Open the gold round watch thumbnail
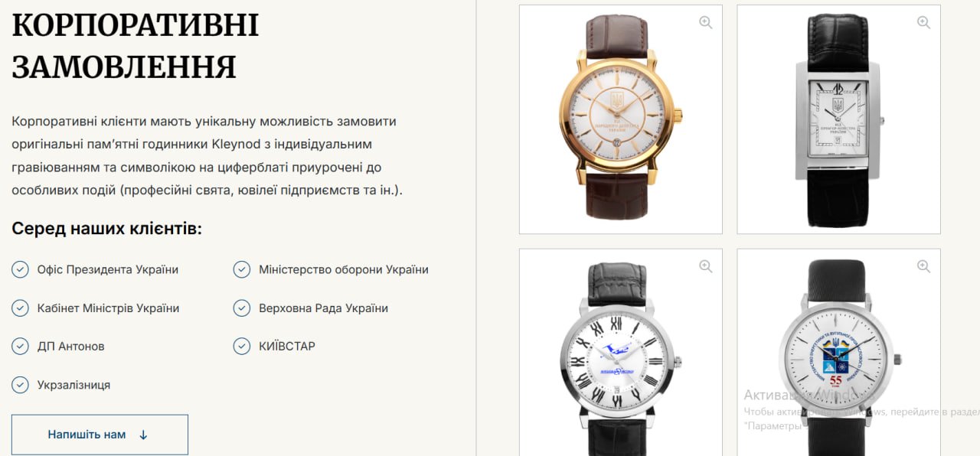Screen dimensions: 980x456 [x=621, y=119]
